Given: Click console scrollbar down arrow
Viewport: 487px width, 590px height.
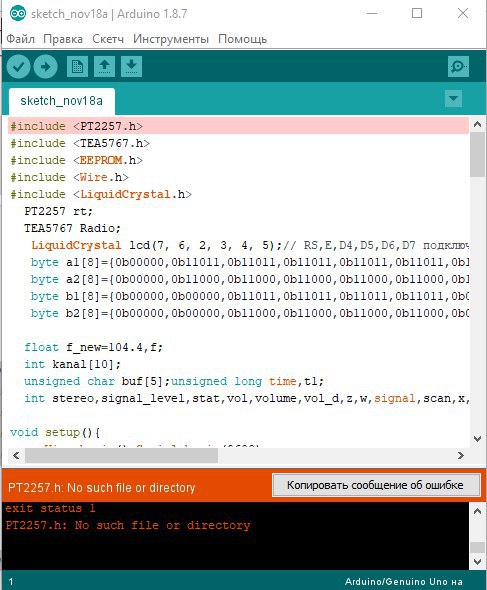Looking at the screenshot, I should coord(477,562).
